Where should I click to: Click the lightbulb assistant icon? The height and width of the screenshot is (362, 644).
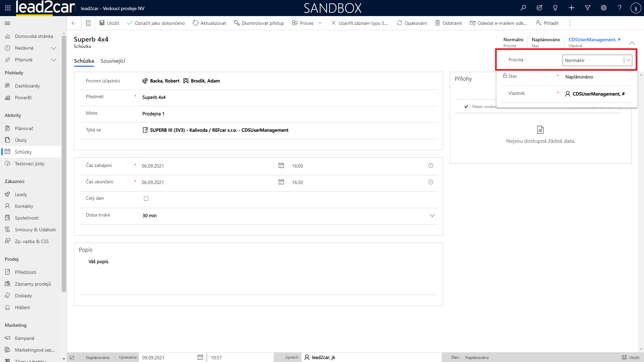[x=555, y=8]
